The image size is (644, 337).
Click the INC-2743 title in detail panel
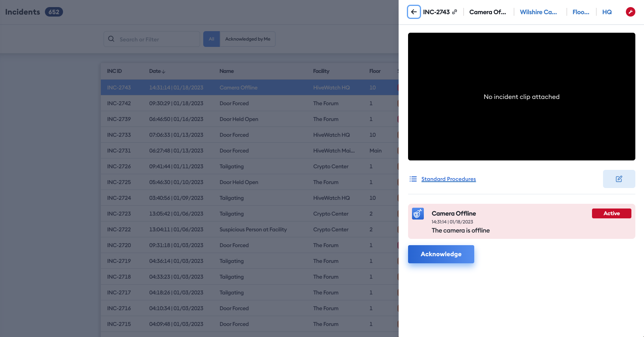point(436,12)
